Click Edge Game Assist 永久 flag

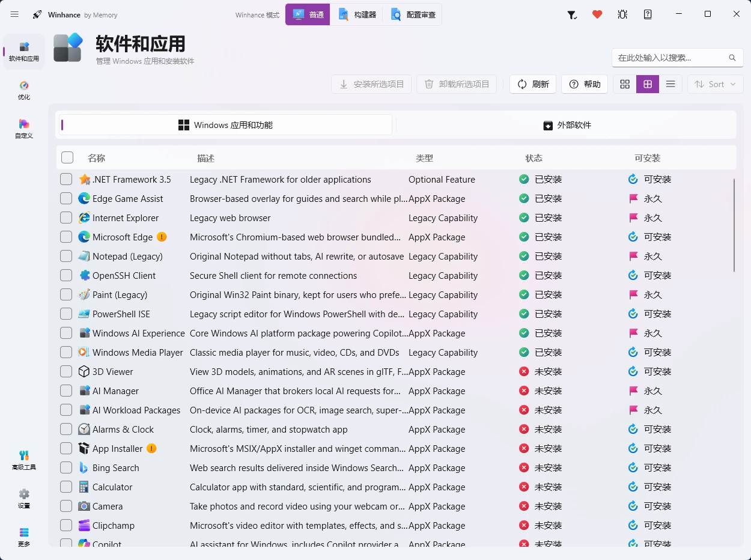coord(645,198)
